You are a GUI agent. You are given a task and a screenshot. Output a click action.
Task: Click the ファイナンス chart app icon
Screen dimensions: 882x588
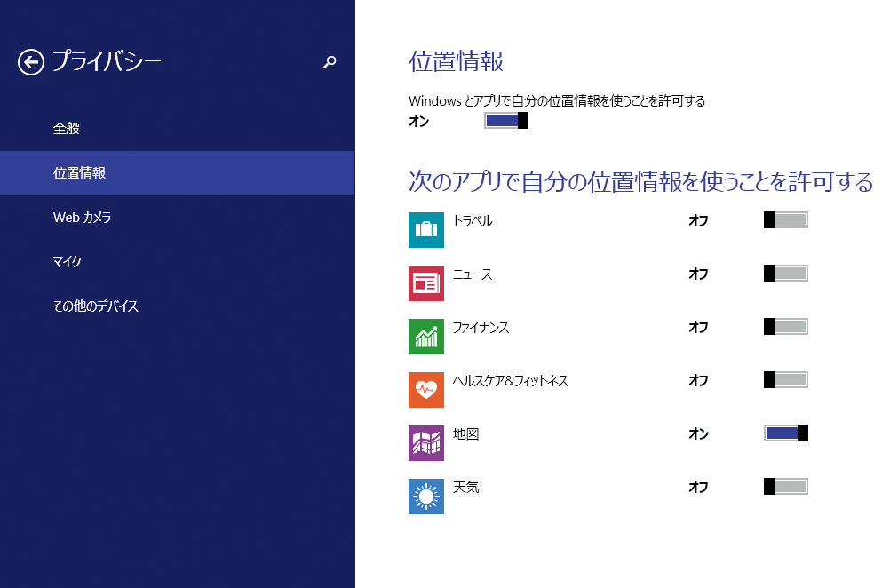click(x=425, y=337)
